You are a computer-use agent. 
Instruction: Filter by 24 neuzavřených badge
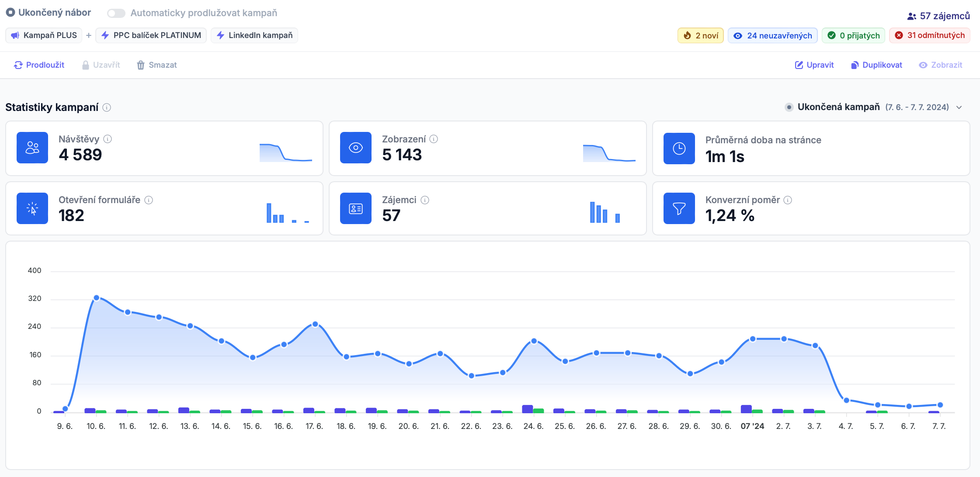coord(772,35)
